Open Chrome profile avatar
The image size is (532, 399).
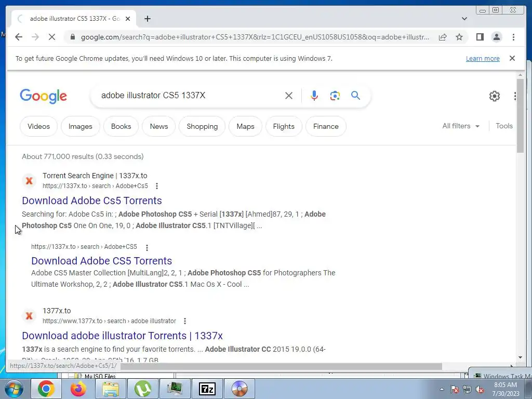(496, 37)
